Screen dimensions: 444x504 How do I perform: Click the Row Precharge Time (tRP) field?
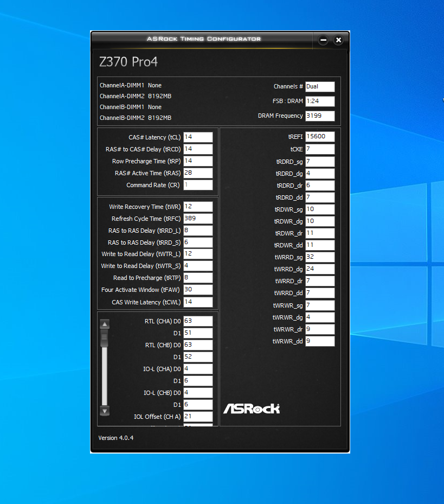[x=198, y=161]
